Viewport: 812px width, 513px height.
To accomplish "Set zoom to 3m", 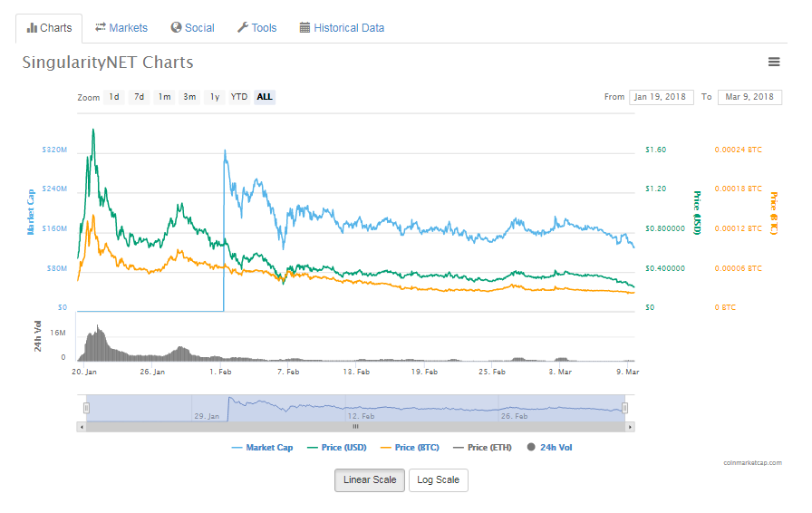I will click(189, 97).
